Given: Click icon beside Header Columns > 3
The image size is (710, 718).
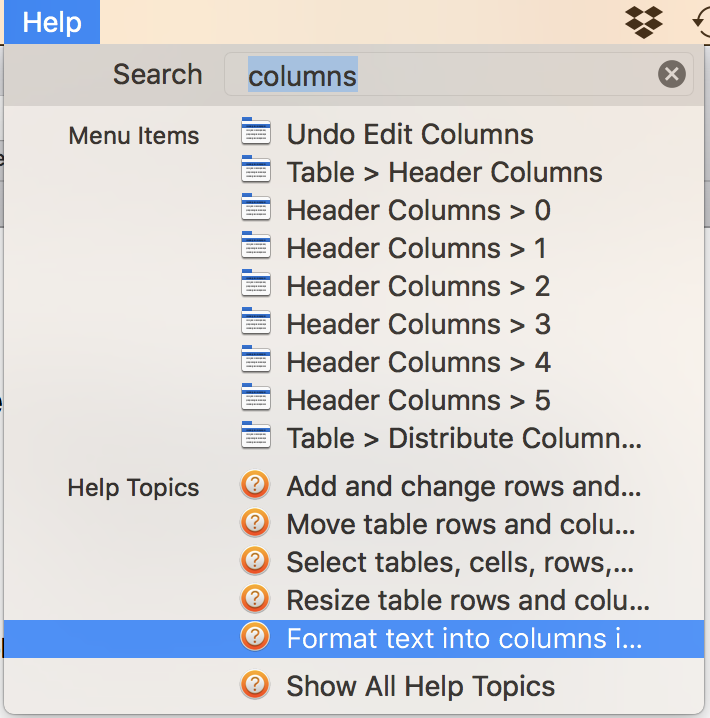Looking at the screenshot, I should [256, 323].
